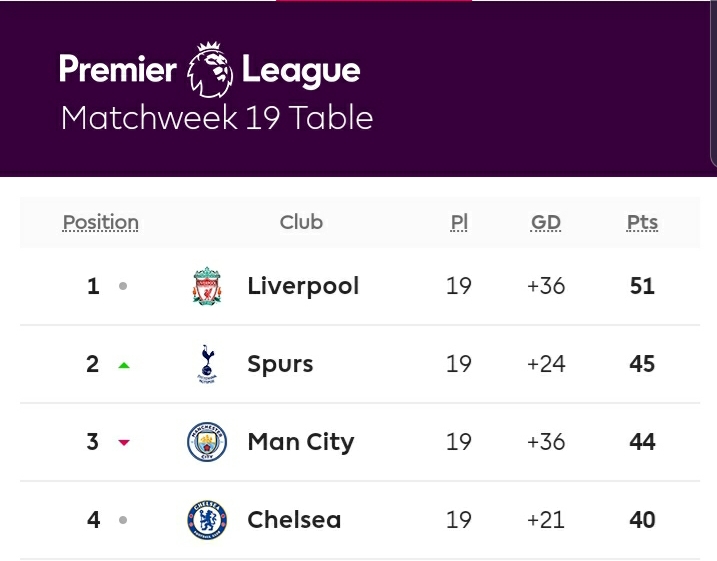The image size is (717, 561).
Task: Click the Spurs club crest
Action: click(207, 364)
